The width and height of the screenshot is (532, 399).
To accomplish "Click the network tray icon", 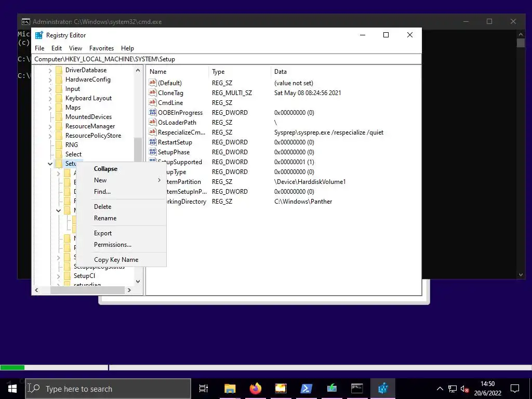I will [x=453, y=389].
